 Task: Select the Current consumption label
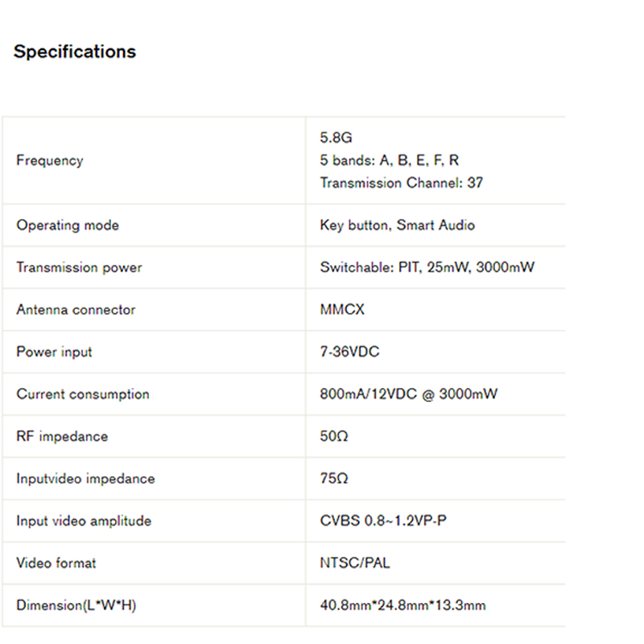pos(83,394)
